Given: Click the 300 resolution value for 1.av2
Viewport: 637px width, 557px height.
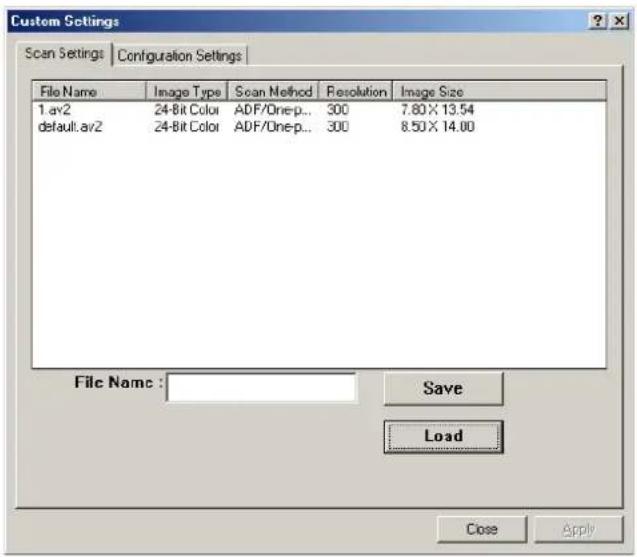Looking at the screenshot, I should (338, 109).
